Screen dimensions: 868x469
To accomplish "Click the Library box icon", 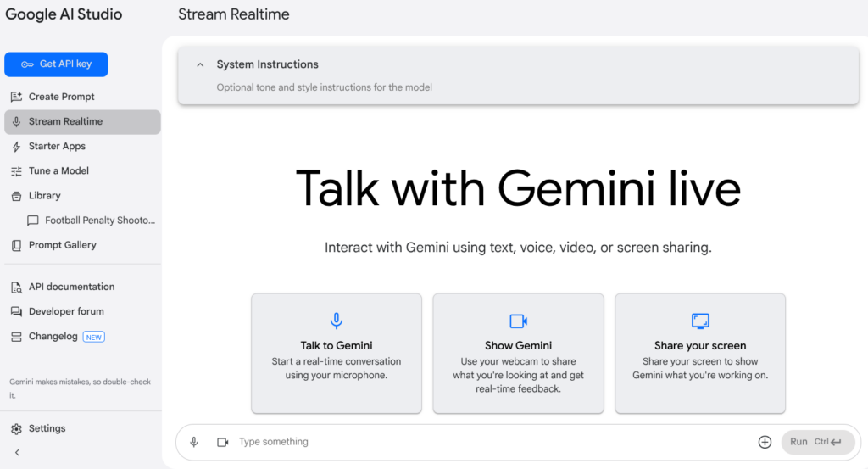I will click(x=17, y=196).
